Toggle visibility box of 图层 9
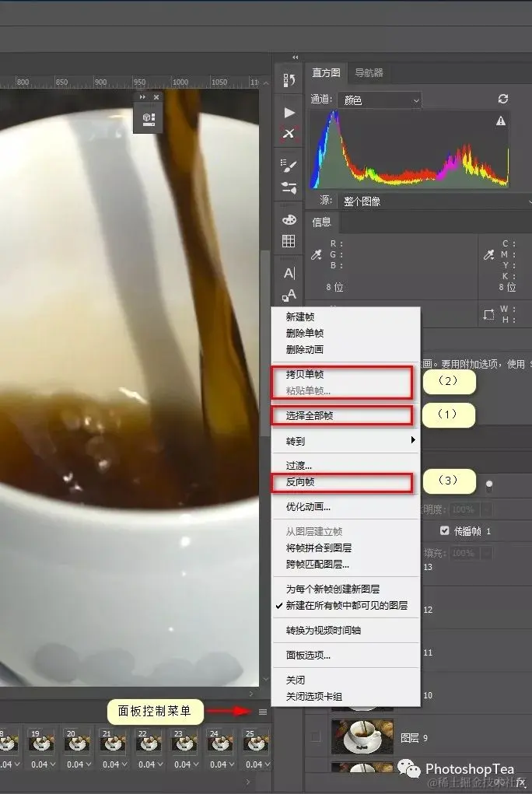Viewport: 532px width, 794px height. coord(316,736)
